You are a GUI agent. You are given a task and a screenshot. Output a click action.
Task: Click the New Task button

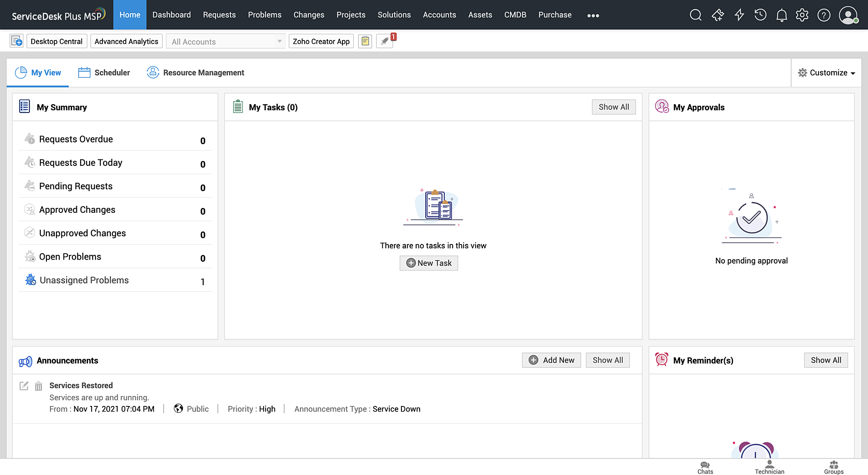(428, 263)
